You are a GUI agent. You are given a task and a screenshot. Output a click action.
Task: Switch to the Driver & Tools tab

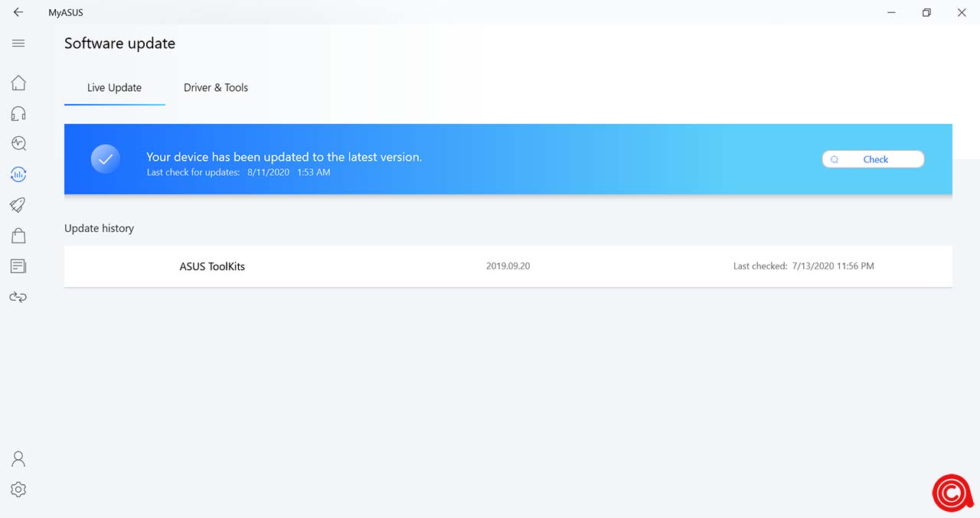click(216, 88)
